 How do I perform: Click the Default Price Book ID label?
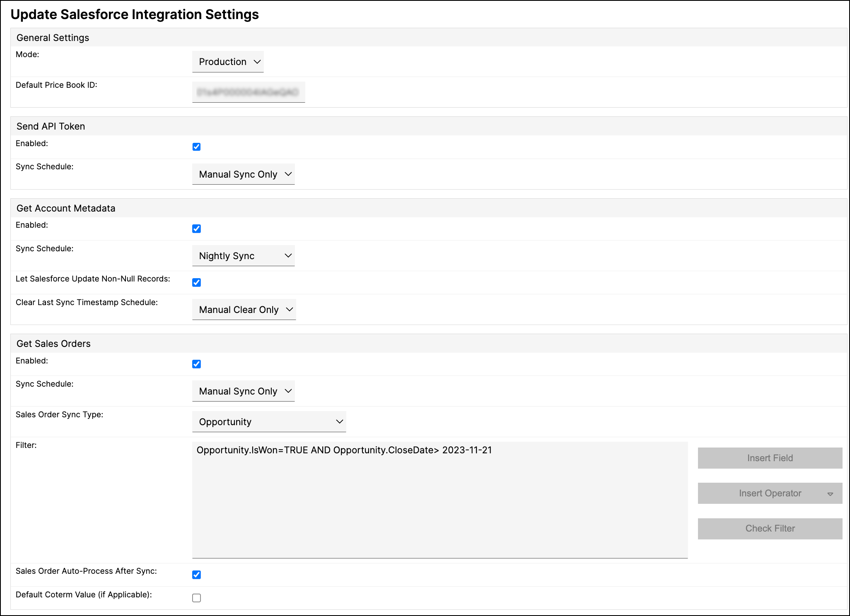click(x=56, y=85)
